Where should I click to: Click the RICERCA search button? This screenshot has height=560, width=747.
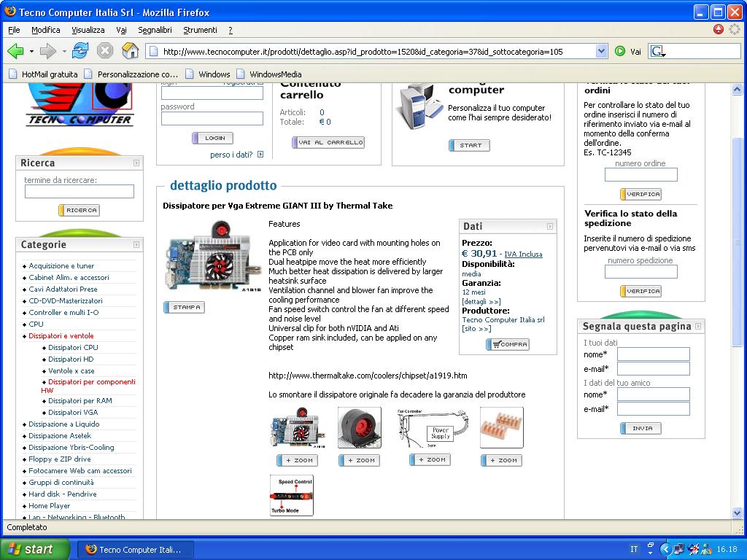point(79,210)
